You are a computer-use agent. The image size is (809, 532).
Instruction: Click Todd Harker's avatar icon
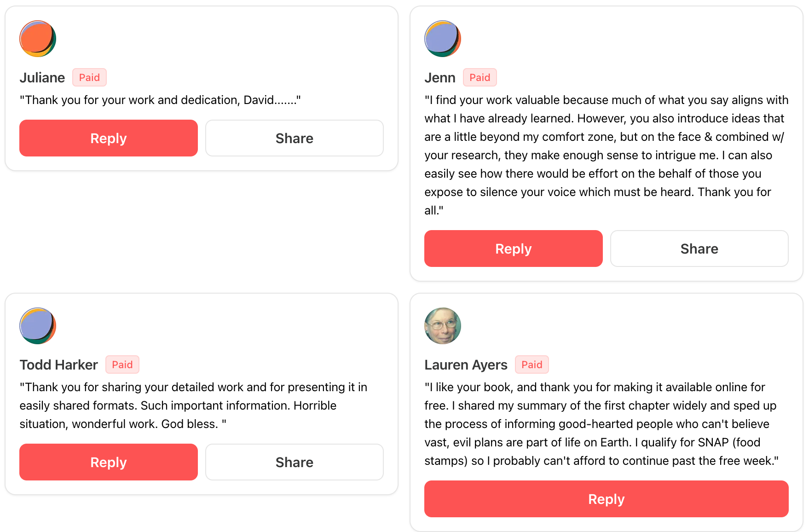(x=38, y=326)
